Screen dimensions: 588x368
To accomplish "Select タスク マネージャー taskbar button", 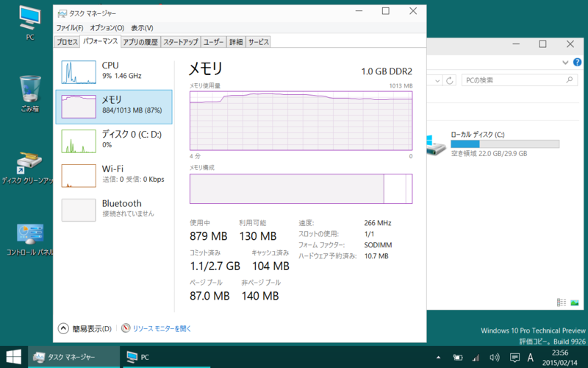I will (x=74, y=357).
